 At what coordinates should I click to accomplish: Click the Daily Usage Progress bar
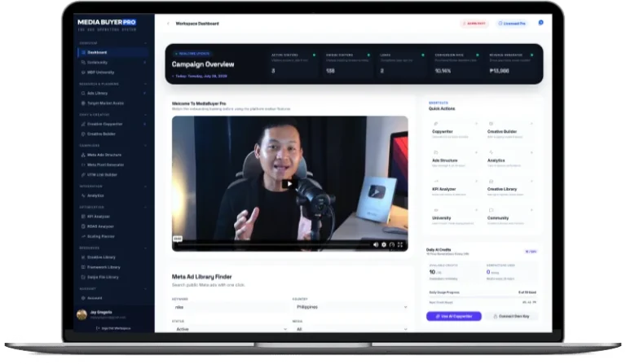pyautogui.click(x=483, y=296)
